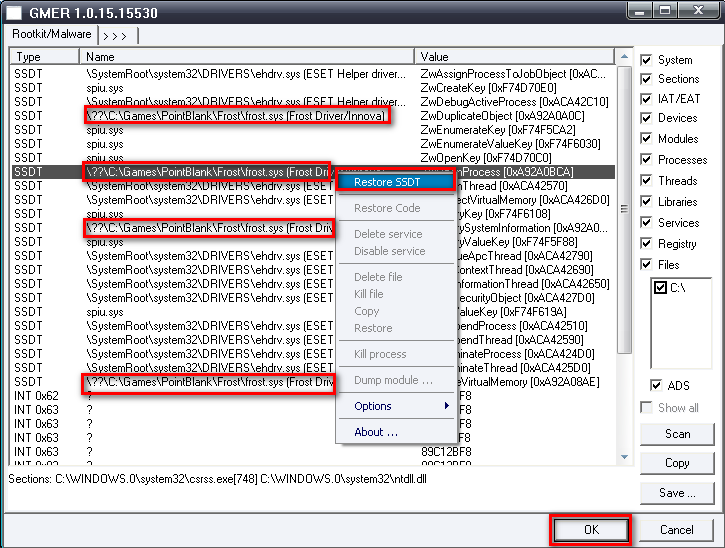
Task: Switch to the Rootkit/Malware tab
Action: [x=51, y=34]
